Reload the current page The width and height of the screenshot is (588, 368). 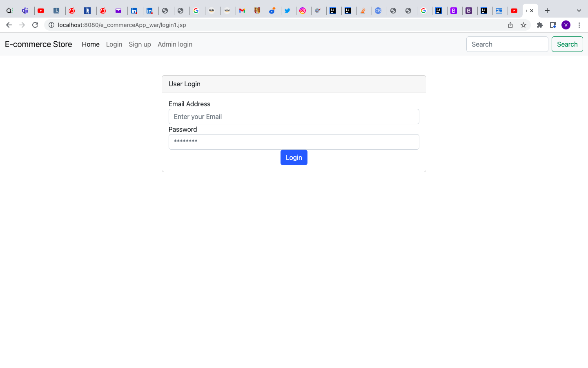coord(35,25)
